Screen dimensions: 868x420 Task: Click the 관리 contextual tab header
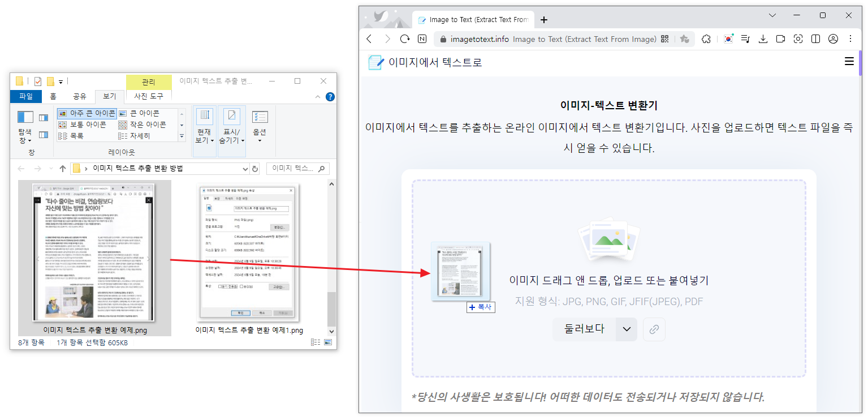(148, 82)
